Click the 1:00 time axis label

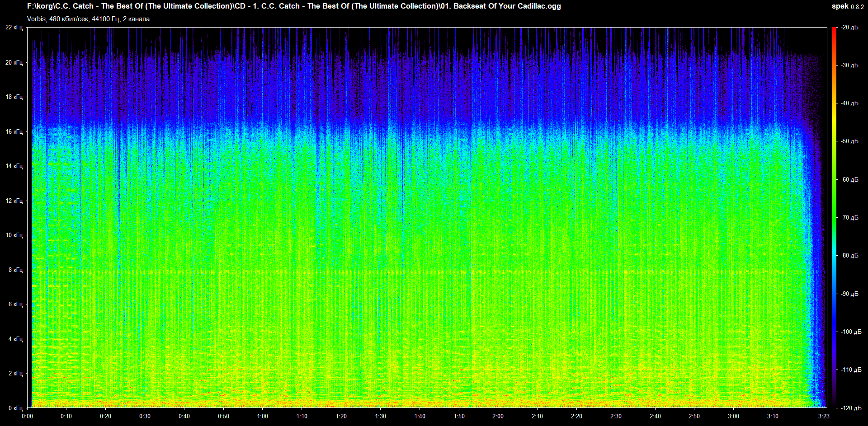[263, 416]
